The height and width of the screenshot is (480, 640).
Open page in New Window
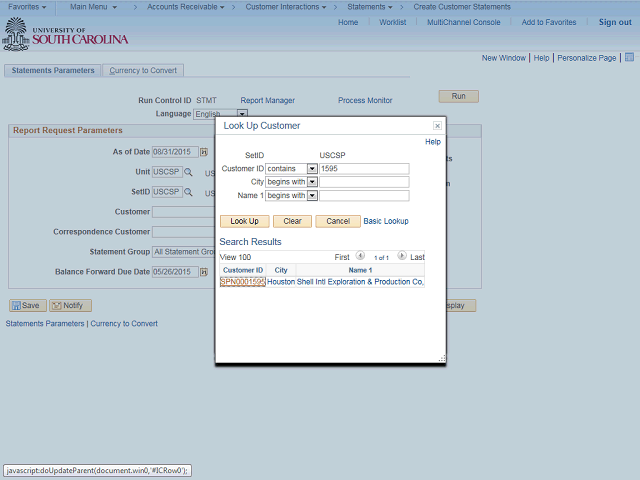[504, 58]
